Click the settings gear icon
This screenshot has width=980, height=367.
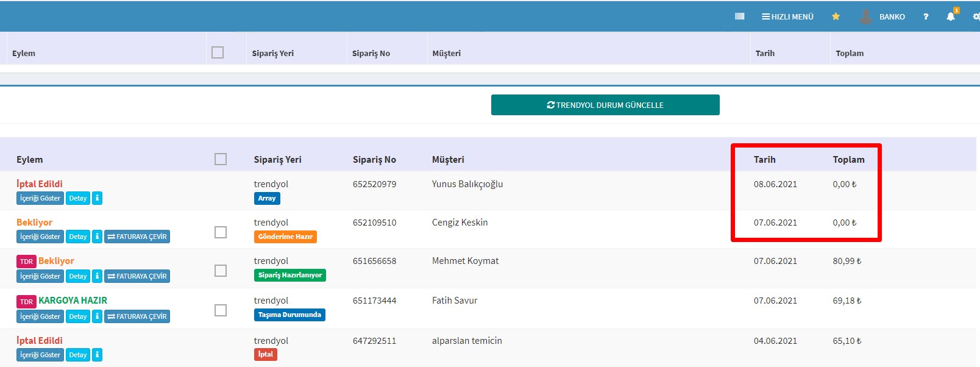(976, 16)
